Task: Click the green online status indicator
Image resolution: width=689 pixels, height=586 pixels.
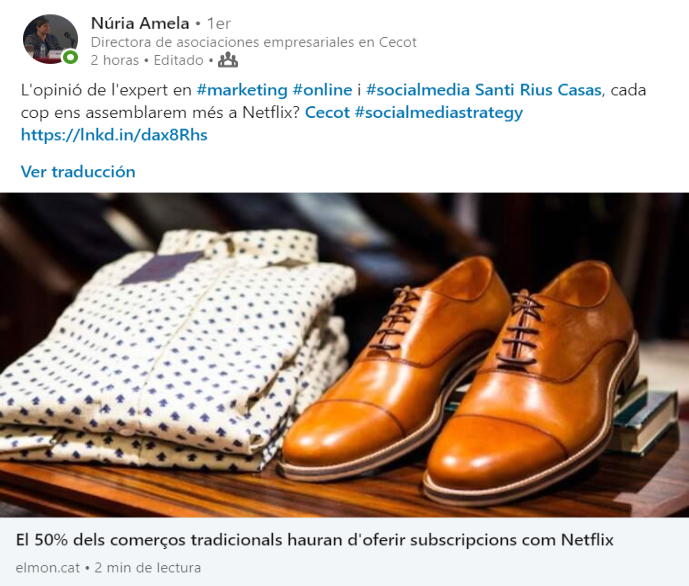Action: pos(70,57)
